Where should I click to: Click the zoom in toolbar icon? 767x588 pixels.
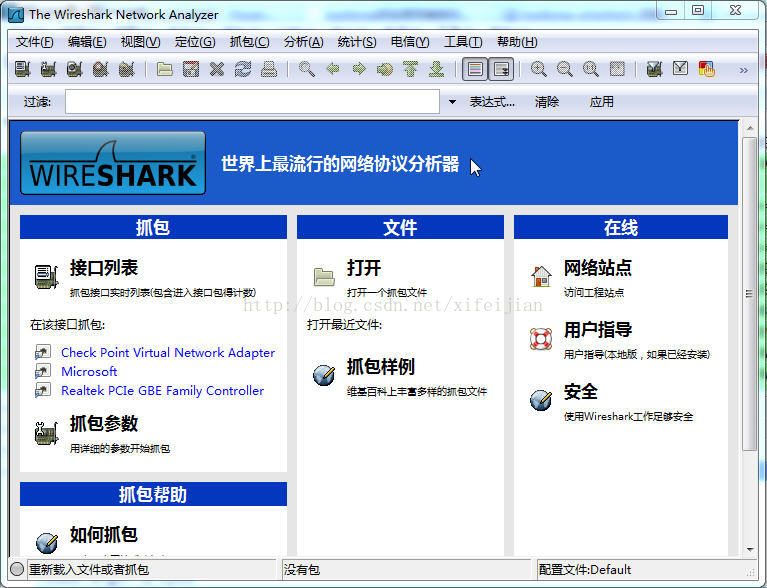(539, 69)
